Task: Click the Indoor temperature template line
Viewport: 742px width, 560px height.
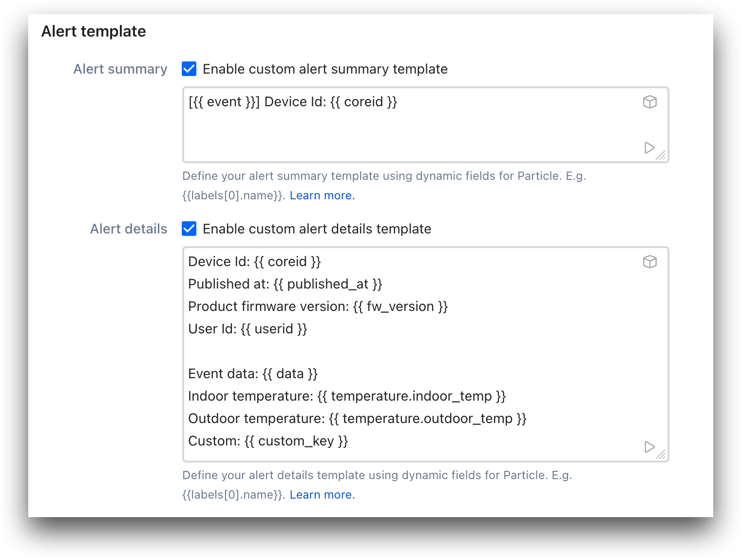Action: (x=347, y=396)
